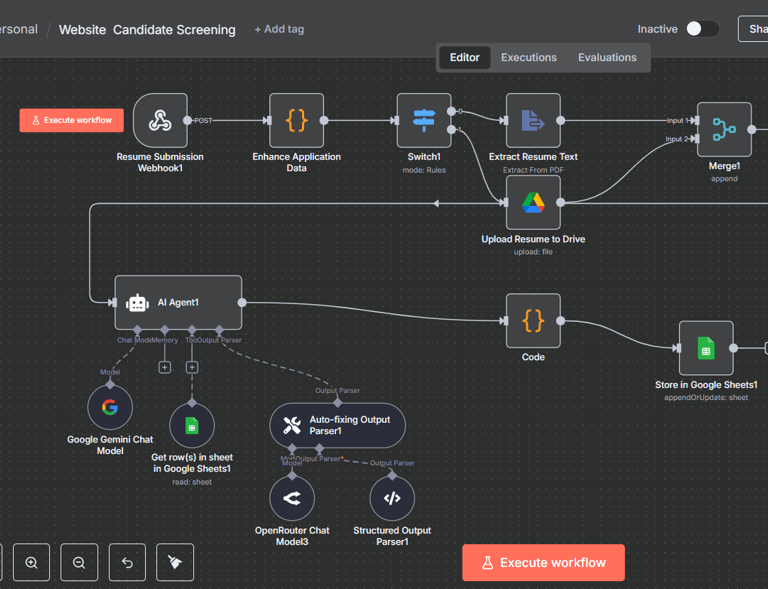Toggle the workflow Inactive switch
The image size is (768, 589).
point(701,29)
